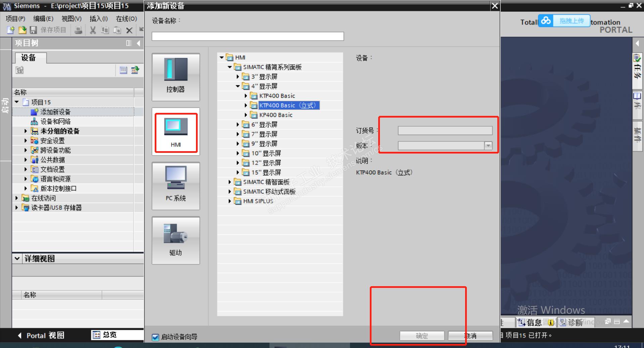Screen dimensions: 644x348
Task: Click the 确定 button
Action: (422, 336)
